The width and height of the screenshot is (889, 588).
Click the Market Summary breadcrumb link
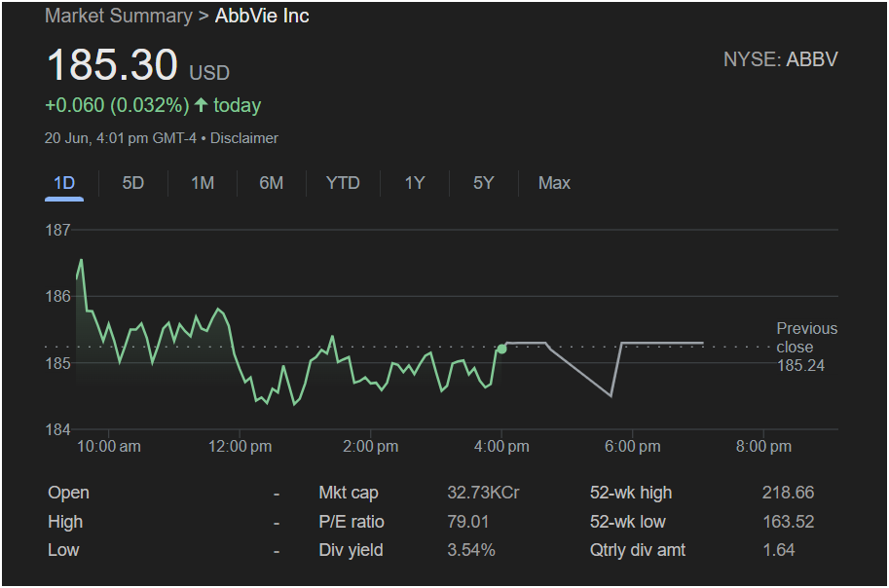tap(119, 16)
